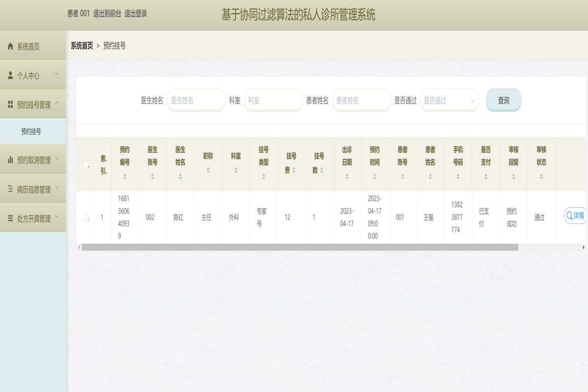This screenshot has width=588, height=392.
Task: Expand the 病历信息管理 menu chevron
Action: [x=57, y=188]
